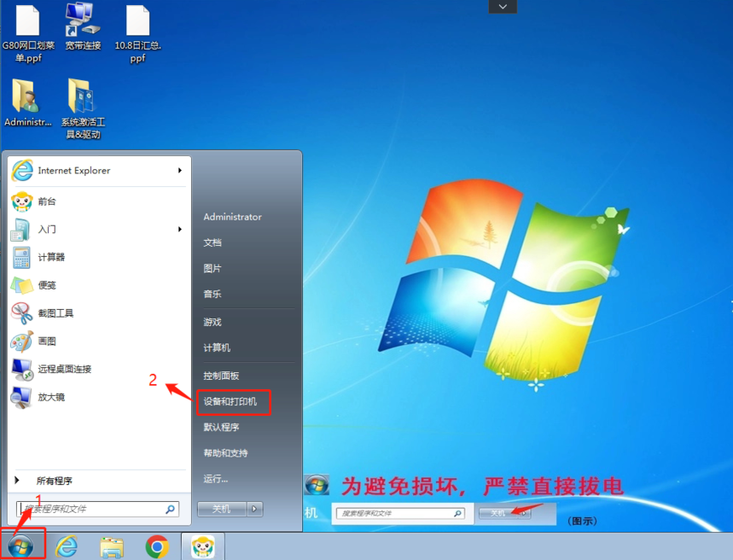
Task: Open Internet Explorer from the taskbar
Action: (x=67, y=546)
